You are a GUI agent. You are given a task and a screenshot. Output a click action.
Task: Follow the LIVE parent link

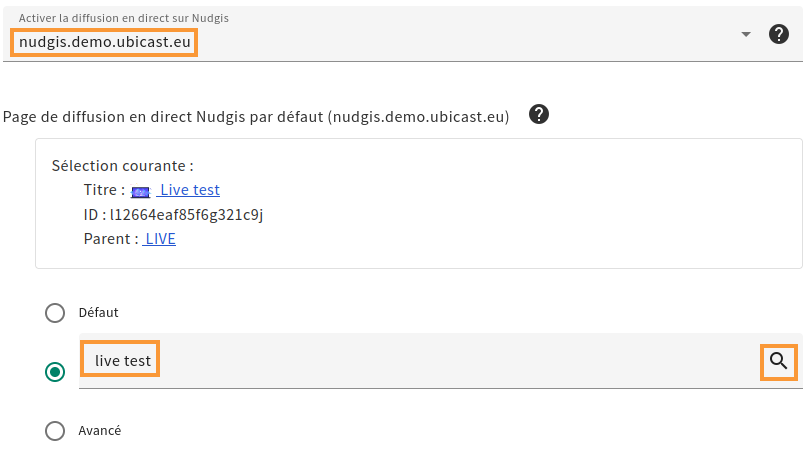(159, 239)
